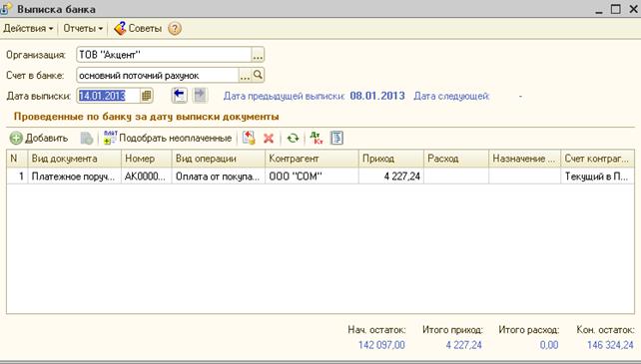641x364 pixels.
Task: Click the previous statement date 08.01.2013
Action: tap(377, 96)
